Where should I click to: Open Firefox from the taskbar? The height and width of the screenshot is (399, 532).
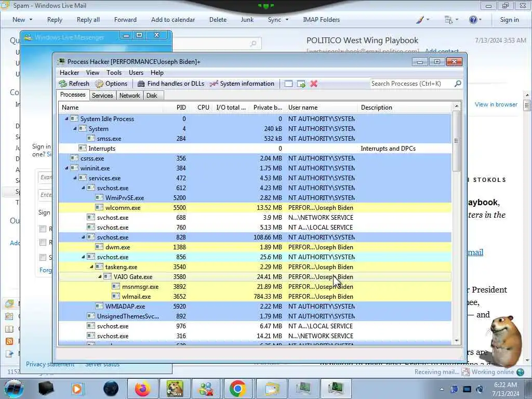click(142, 389)
